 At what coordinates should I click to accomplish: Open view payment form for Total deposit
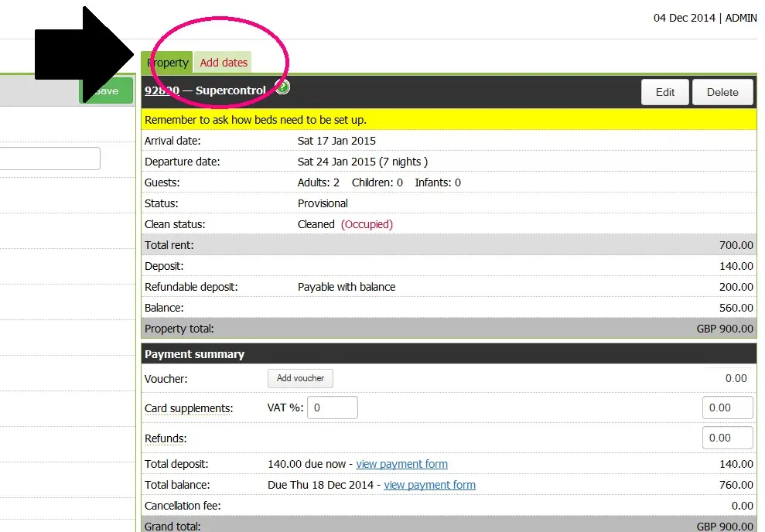pos(401,464)
